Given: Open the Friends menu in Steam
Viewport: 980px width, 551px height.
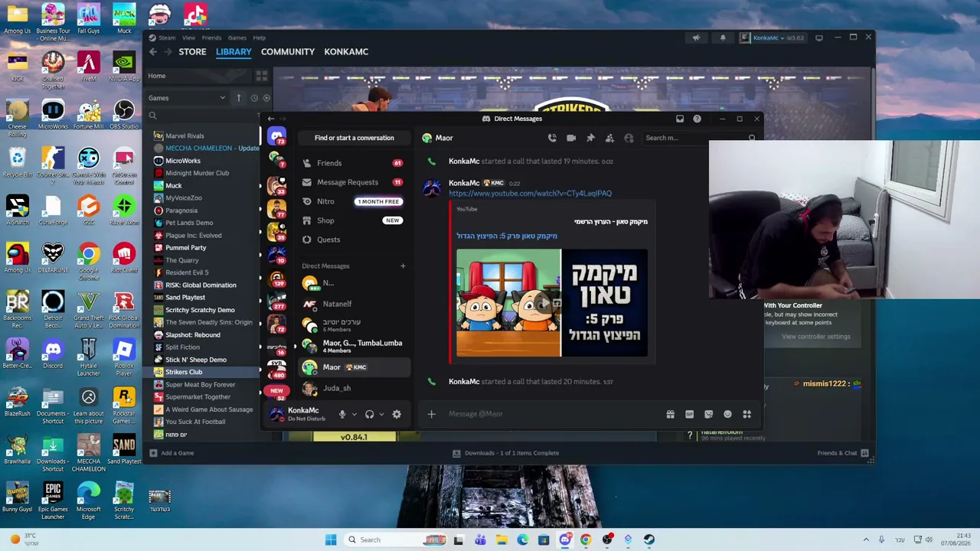Looking at the screenshot, I should click(x=211, y=37).
